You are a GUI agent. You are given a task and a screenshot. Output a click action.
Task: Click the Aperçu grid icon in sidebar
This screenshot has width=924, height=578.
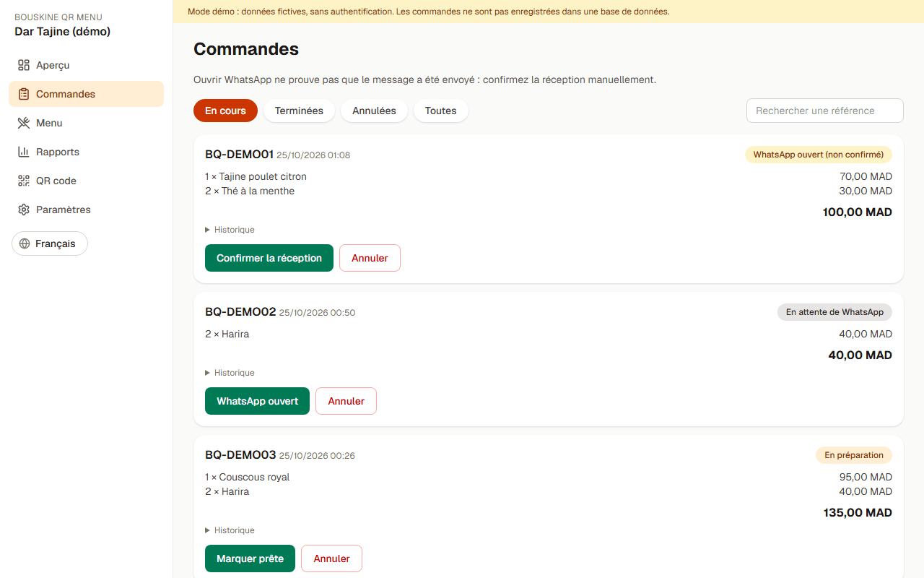24,65
